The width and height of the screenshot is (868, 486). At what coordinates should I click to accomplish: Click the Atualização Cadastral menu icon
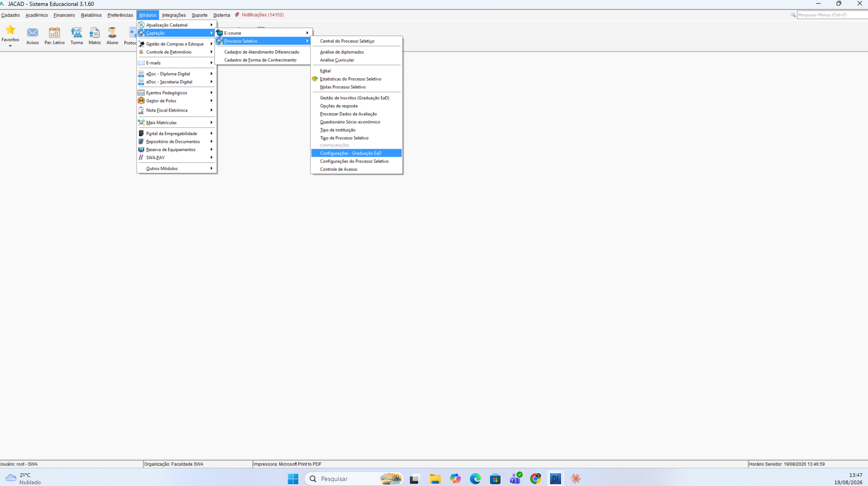(x=141, y=25)
